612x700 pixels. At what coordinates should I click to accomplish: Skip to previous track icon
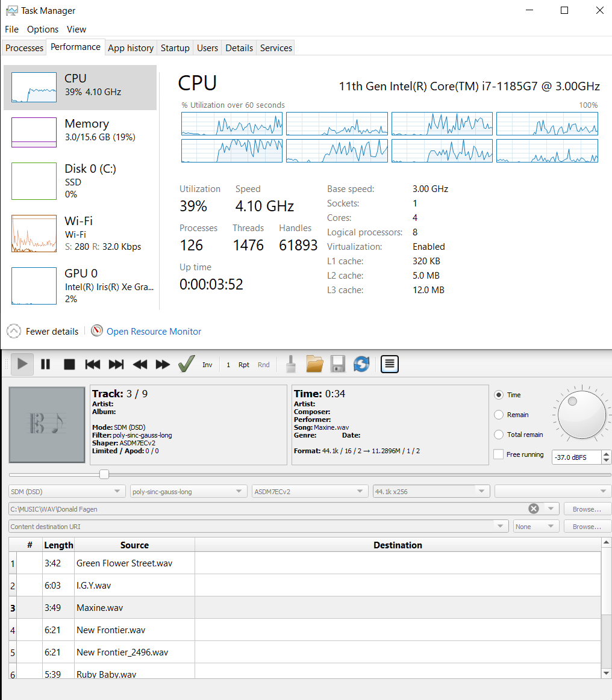coord(93,364)
